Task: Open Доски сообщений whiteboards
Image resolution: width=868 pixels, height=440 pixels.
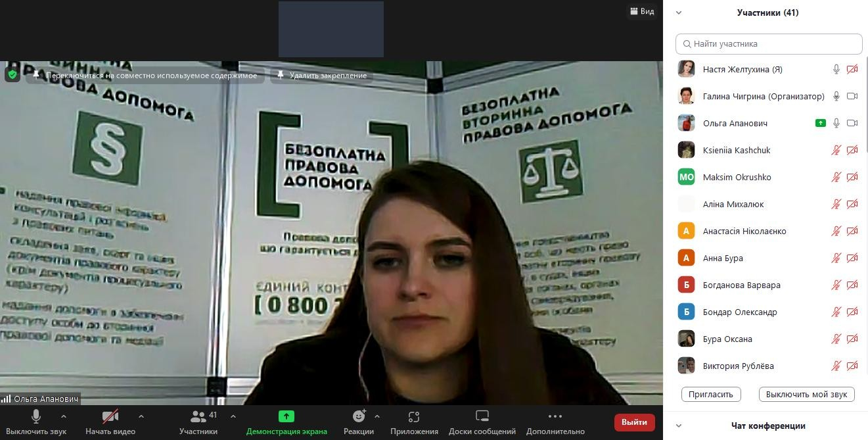Action: [x=482, y=422]
